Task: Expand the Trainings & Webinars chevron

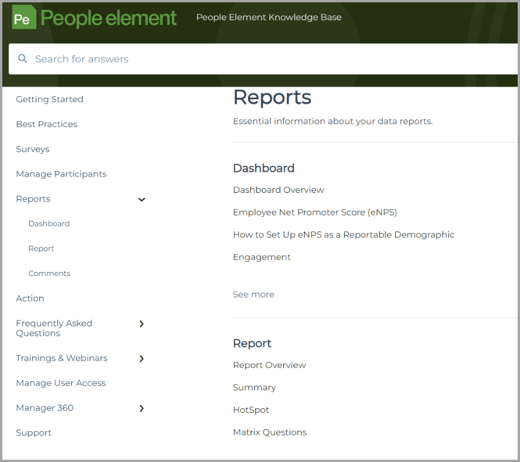Action: coord(142,358)
